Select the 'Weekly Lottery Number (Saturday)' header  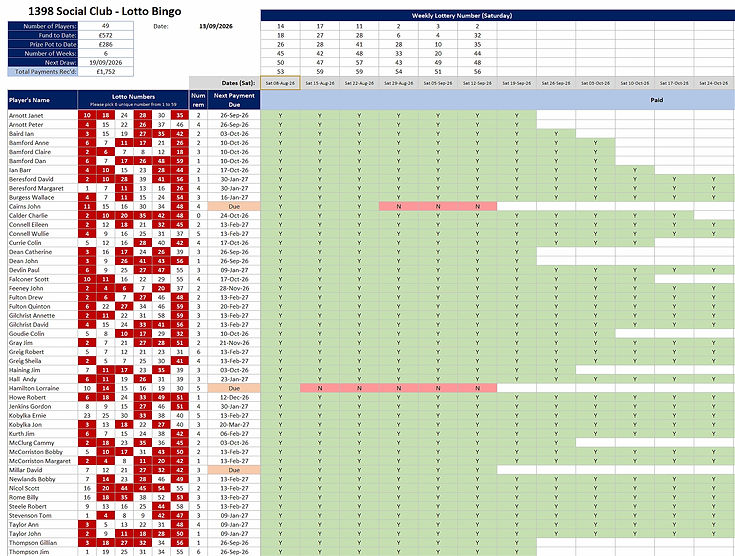(462, 15)
